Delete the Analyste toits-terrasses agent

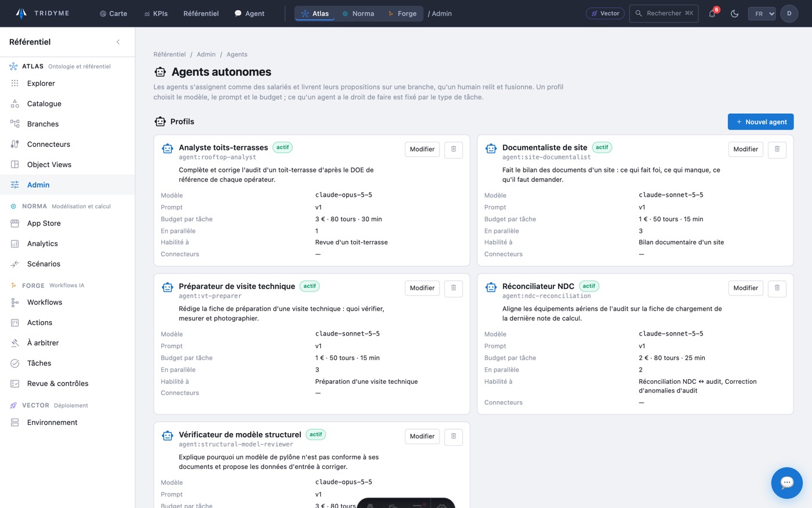(454, 149)
